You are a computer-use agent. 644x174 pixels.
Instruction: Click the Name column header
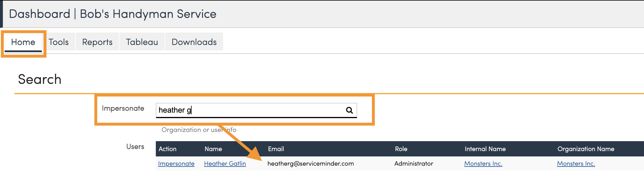pos(213,149)
